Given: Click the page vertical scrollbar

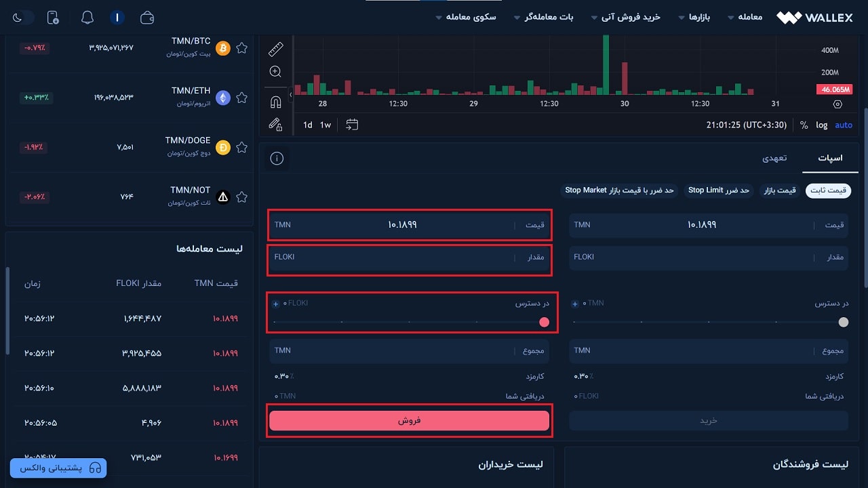Looking at the screenshot, I should (865, 197).
